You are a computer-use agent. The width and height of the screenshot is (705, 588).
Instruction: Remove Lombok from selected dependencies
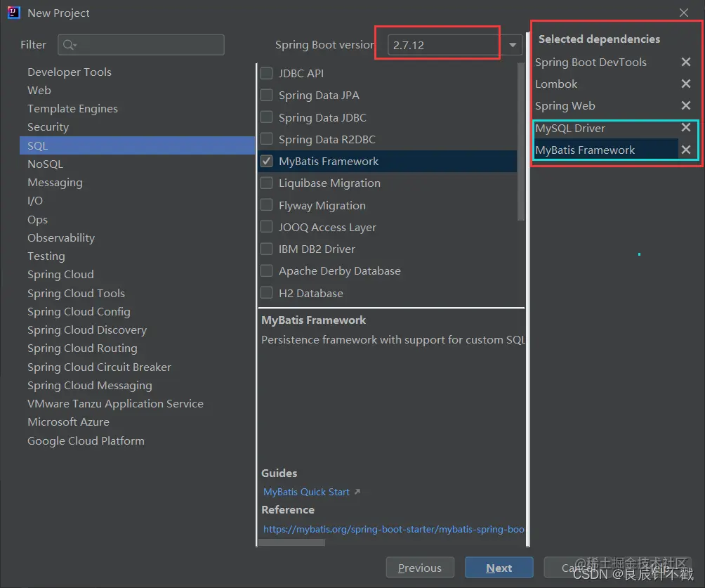point(685,84)
